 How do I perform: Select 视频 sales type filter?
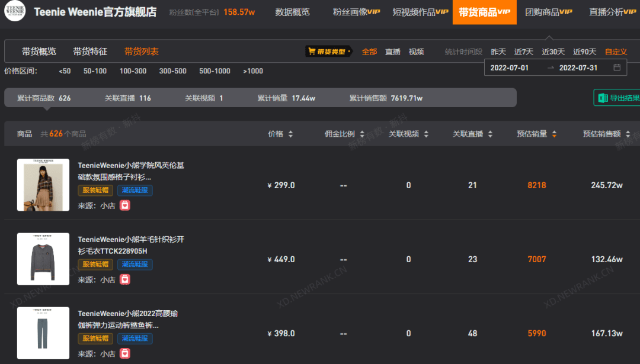point(417,51)
